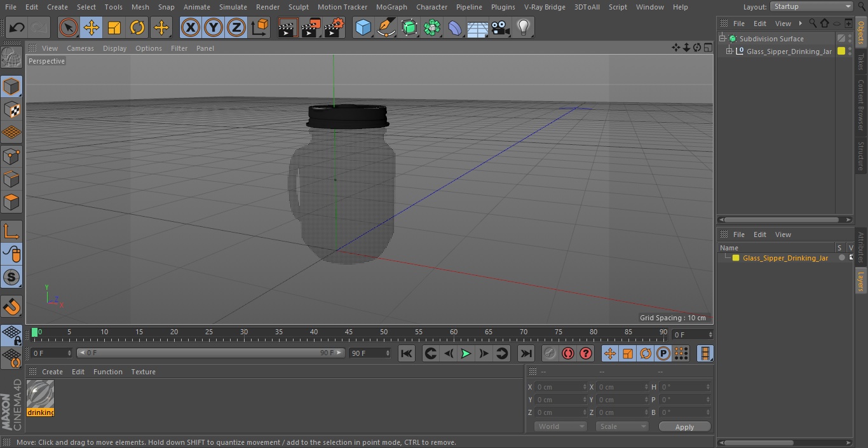Open the MoGraph menu
Screen dimensions: 868x448
point(391,7)
